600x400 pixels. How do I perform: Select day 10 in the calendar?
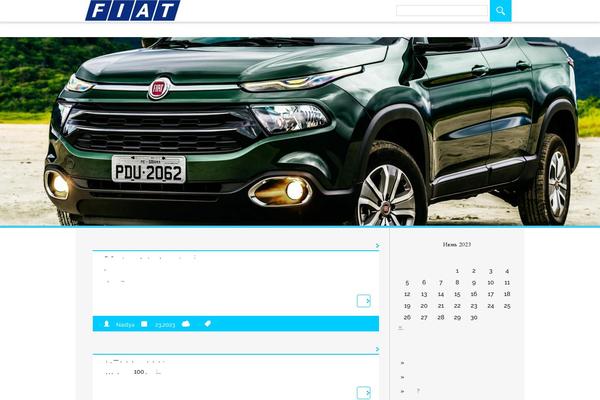point(491,282)
